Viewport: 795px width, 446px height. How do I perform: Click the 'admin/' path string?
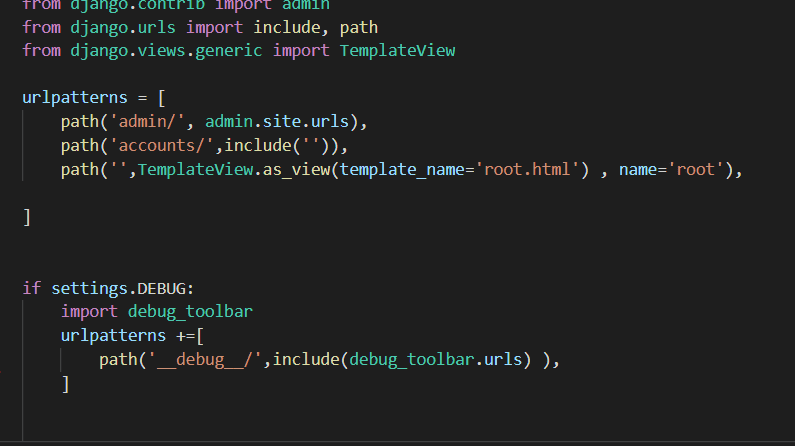(147, 122)
